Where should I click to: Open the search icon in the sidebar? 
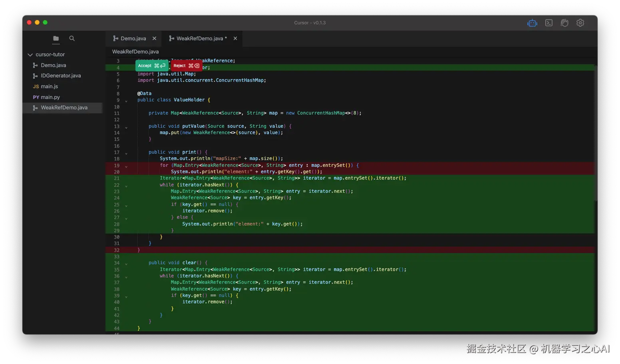(x=72, y=38)
